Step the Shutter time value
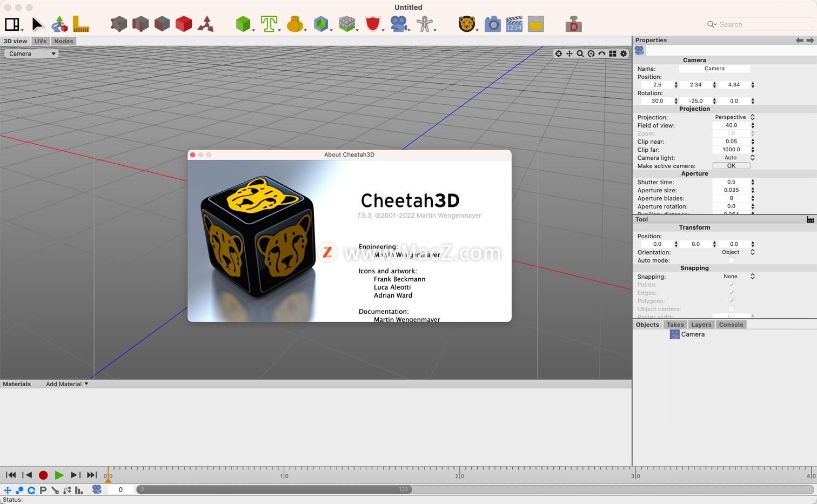817x504 pixels. click(753, 182)
